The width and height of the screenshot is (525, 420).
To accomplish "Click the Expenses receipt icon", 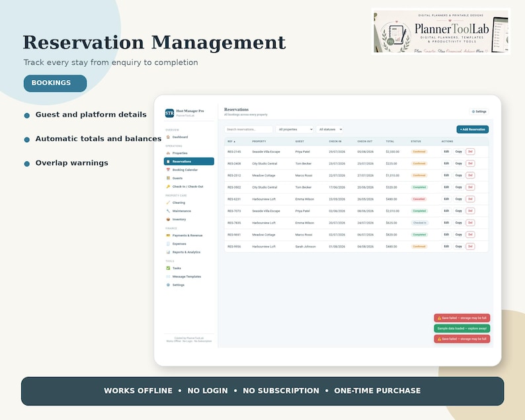I will (168, 244).
